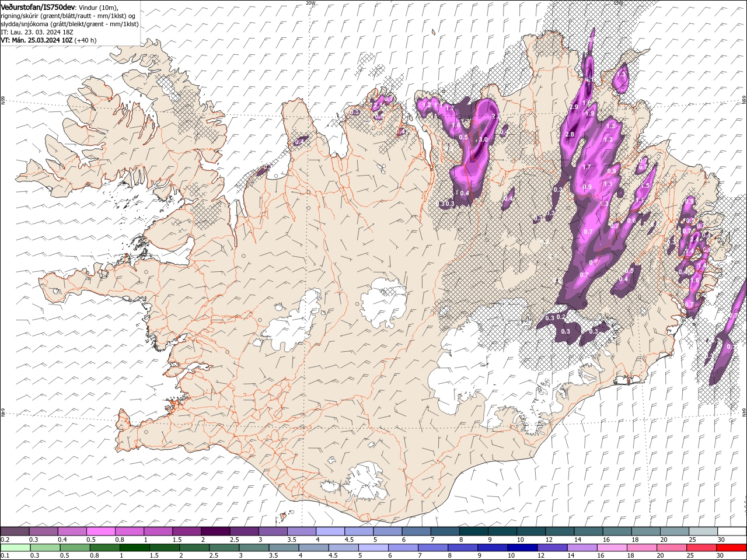The image size is (747, 560).
Task: Click the '20W' longitude label at top
Action: [x=310, y=3]
